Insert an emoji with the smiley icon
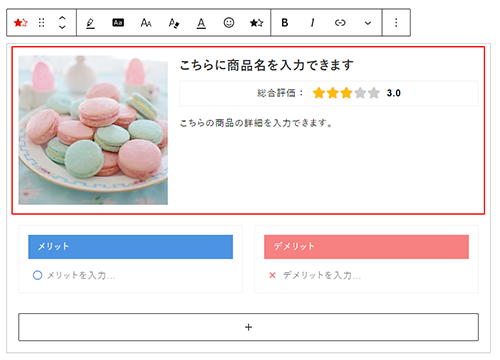The width and height of the screenshot is (500, 360). 229,23
